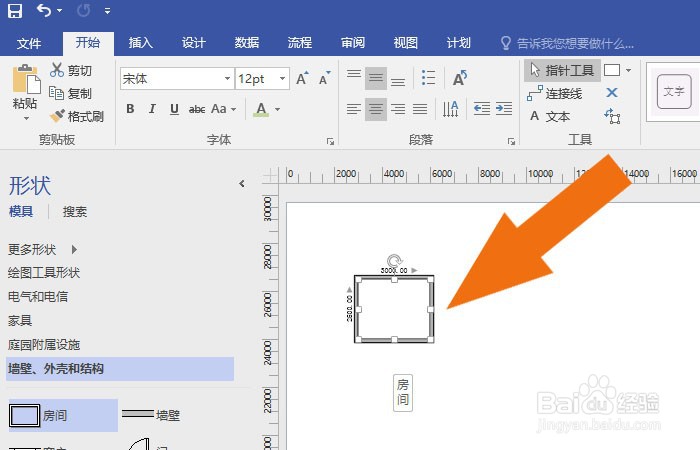Viewport: 700px width, 450px height.
Task: Align text to the vertical middle
Action: tap(376, 79)
